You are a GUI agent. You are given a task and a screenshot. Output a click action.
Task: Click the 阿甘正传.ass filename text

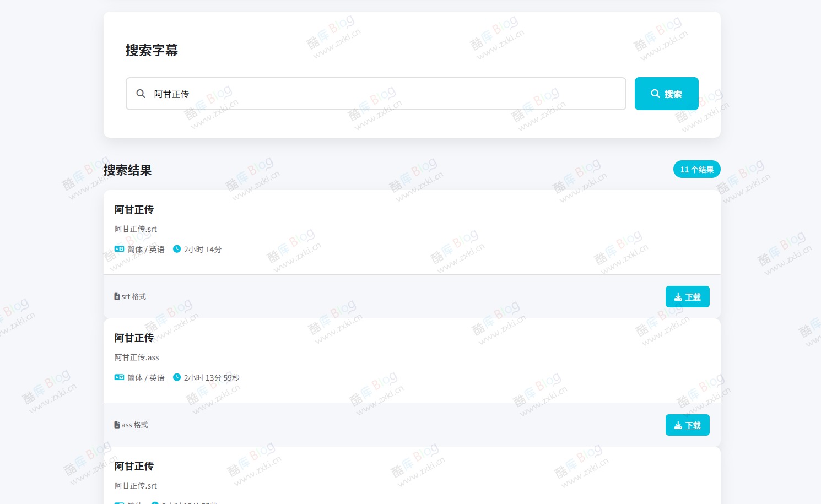137,357
